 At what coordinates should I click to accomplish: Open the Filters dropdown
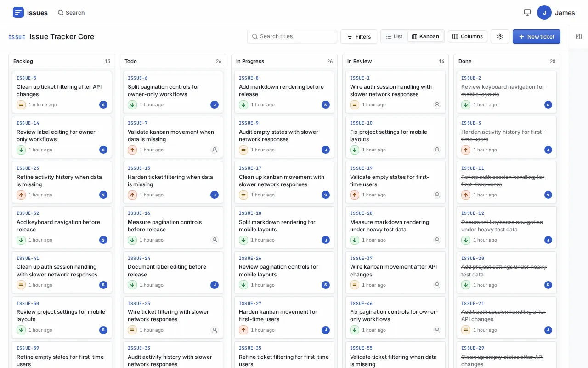click(359, 36)
